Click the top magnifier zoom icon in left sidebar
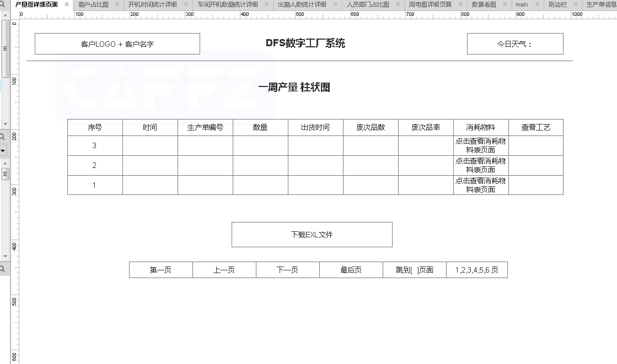The height and width of the screenshot is (364, 617). [3, 136]
